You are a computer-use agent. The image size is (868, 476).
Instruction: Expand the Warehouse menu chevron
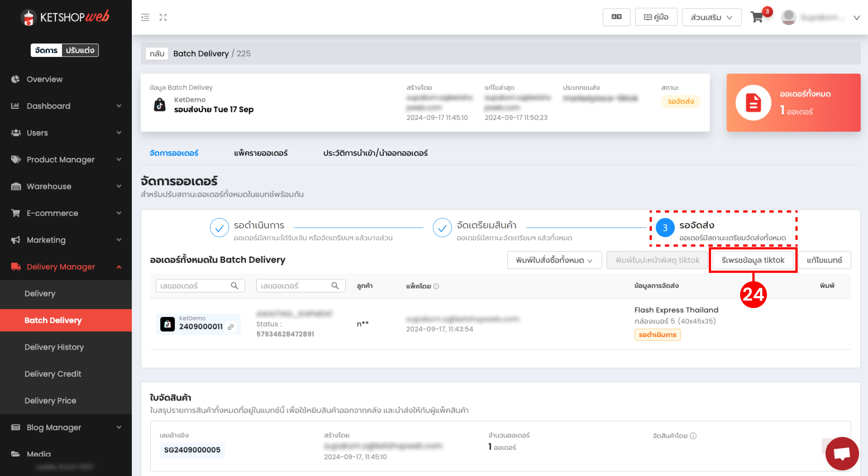pos(119,186)
